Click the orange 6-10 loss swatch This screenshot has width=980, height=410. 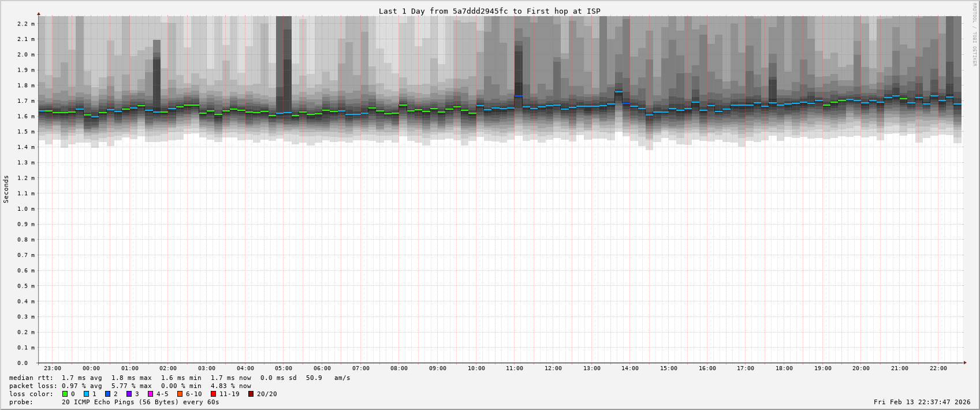180,394
